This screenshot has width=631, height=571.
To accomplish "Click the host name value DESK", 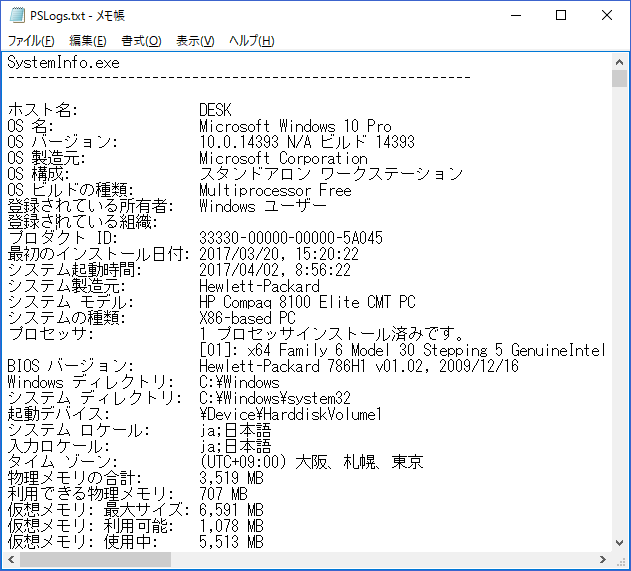I will (215, 110).
